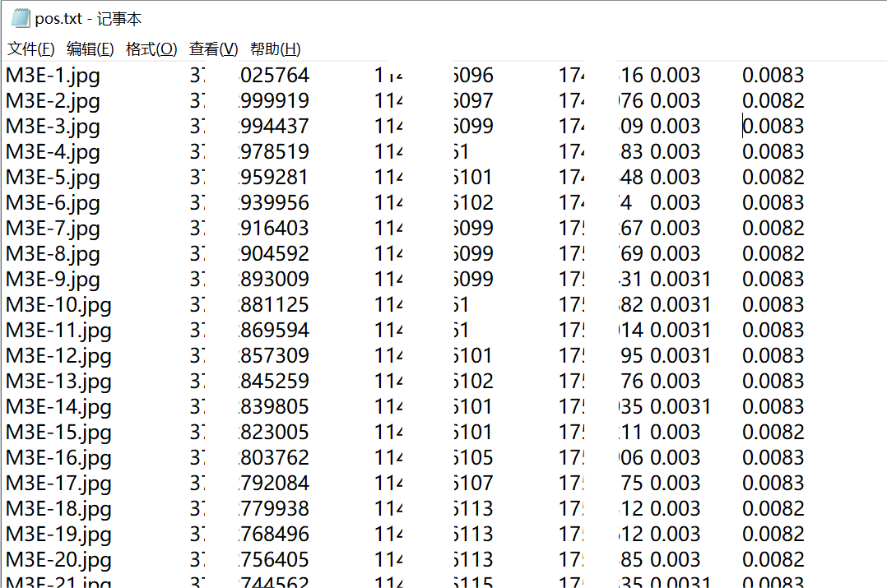
Task: Click the M3E-17.jpg filename
Action: [58, 484]
